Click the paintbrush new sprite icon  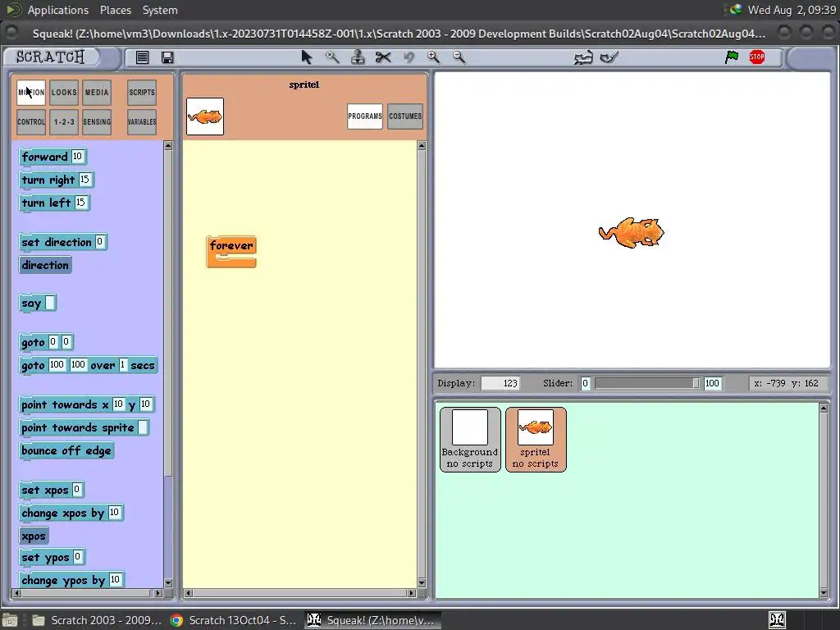click(609, 57)
